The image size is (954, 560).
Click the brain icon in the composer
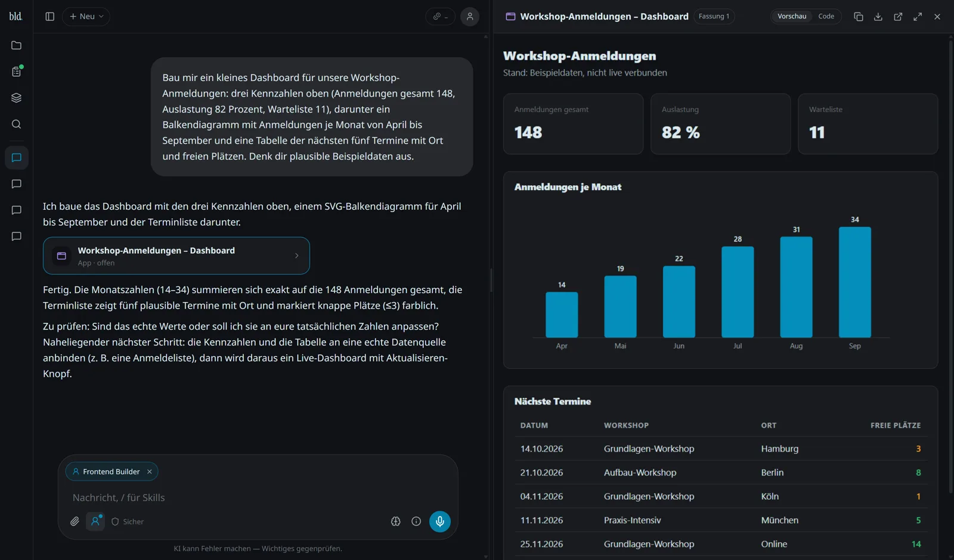click(395, 522)
